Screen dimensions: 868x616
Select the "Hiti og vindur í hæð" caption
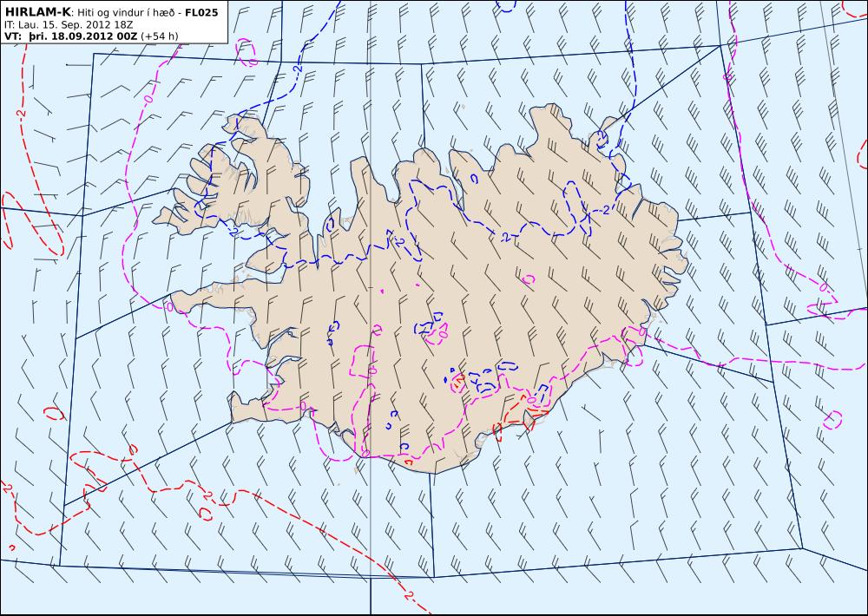[128, 13]
